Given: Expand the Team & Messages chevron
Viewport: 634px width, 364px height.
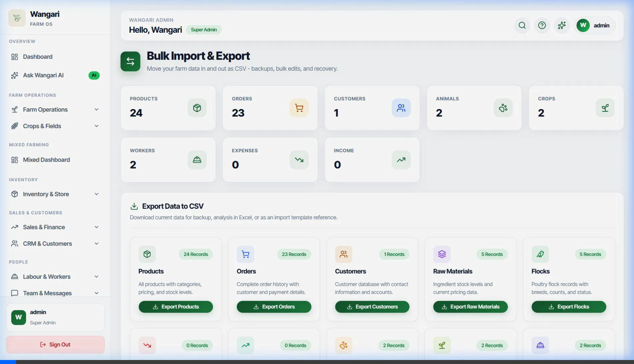Looking at the screenshot, I should coord(96,293).
